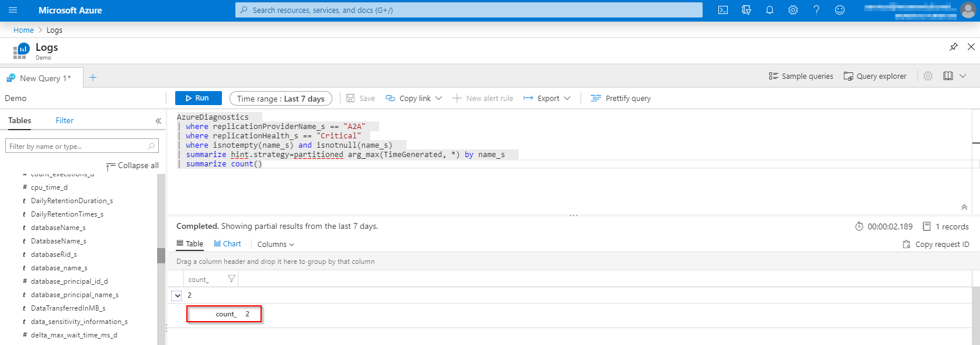Viewport: 980px width, 345px height.
Task: Go to Home breadcrumb link
Action: point(23,30)
